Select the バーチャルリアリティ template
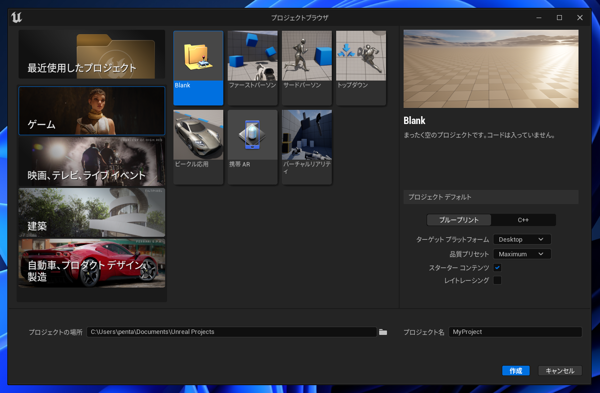 pos(307,147)
